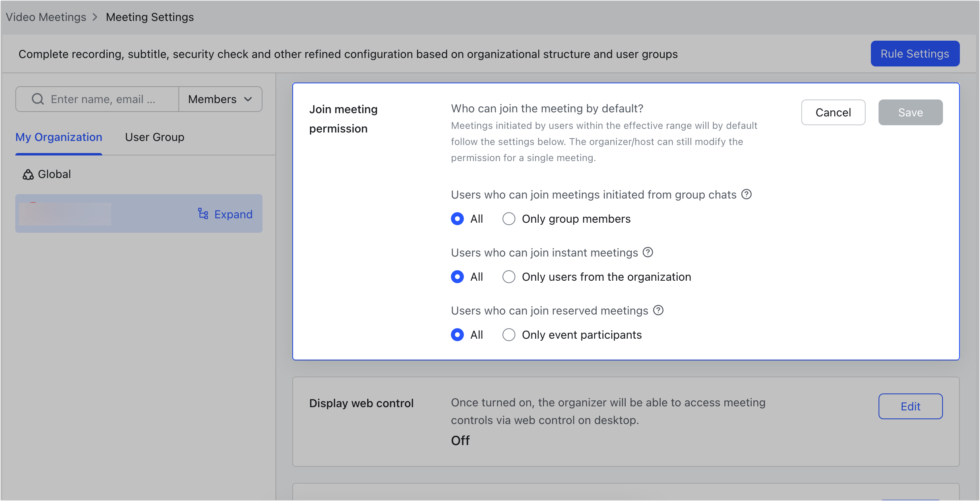This screenshot has height=501, width=980.
Task: Open help icon for group chat meetings
Action: (x=746, y=195)
